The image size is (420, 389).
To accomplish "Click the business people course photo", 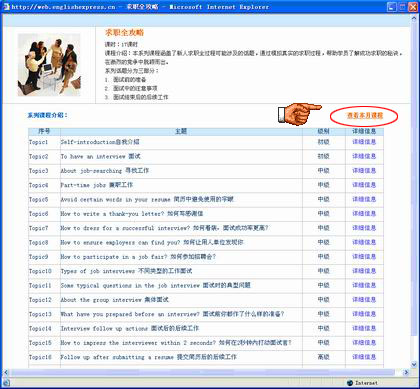I will click(49, 65).
